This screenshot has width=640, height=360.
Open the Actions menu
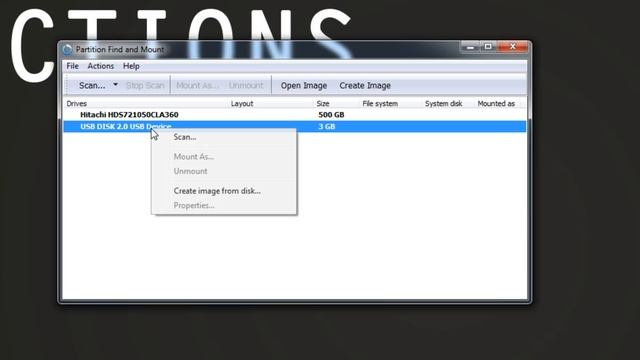click(101, 66)
